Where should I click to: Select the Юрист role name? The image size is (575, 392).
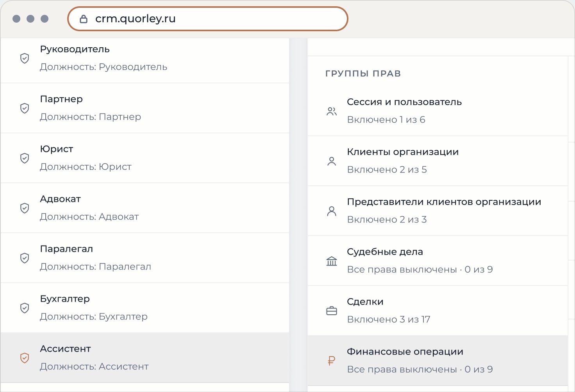[x=57, y=149]
